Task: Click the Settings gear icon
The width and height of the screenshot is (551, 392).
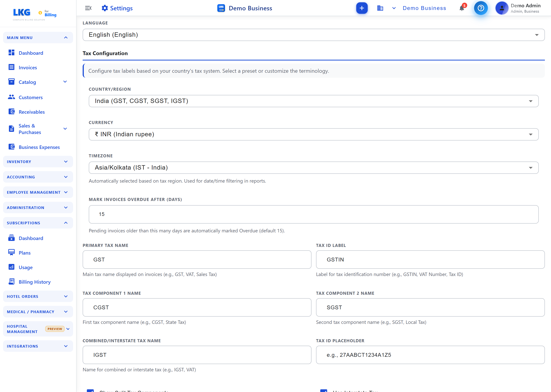Action: [x=105, y=8]
